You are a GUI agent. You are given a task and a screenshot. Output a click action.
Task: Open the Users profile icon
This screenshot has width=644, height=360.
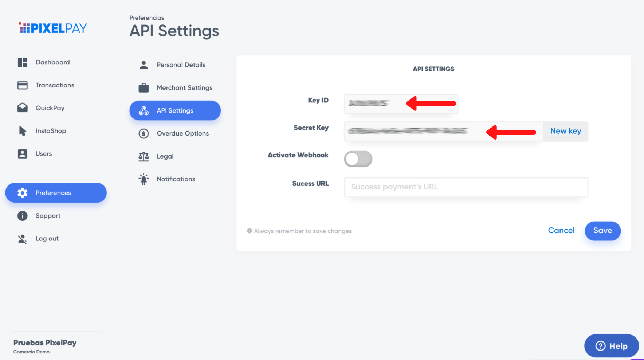[22, 154]
